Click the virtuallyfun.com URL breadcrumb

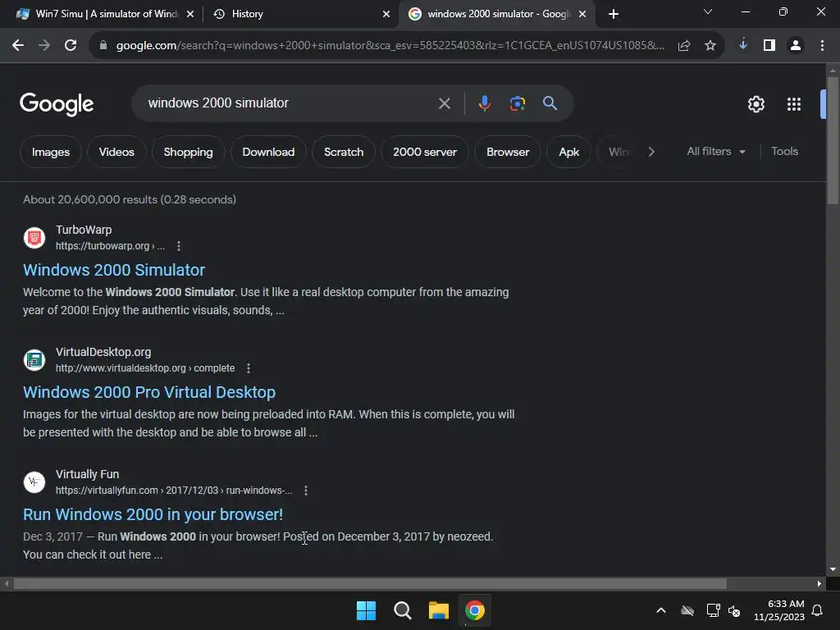pyautogui.click(x=174, y=491)
